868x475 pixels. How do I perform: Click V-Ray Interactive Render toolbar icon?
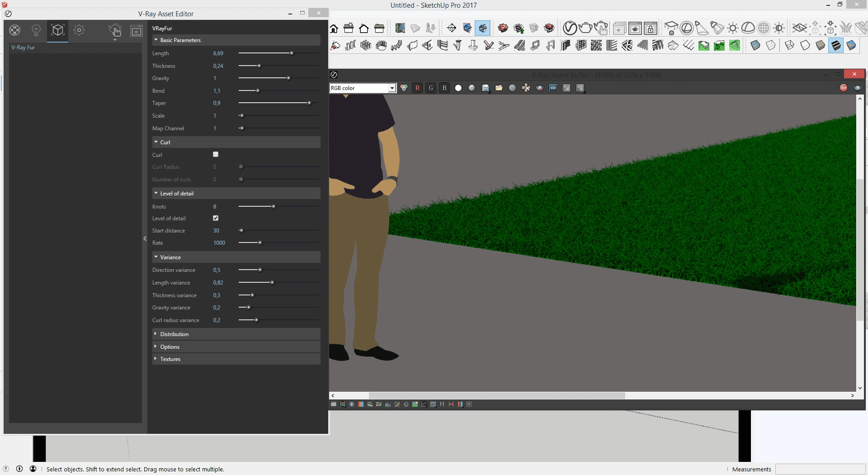[600, 28]
